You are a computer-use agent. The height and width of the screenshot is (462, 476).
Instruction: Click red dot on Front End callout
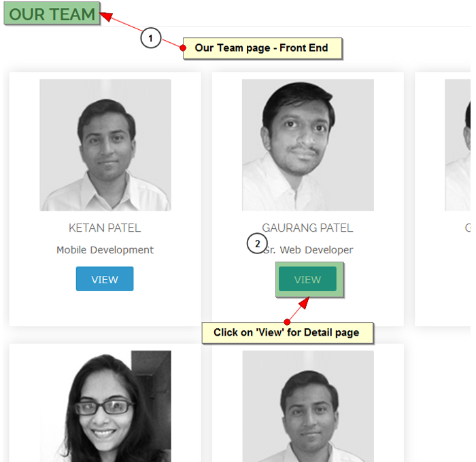tap(183, 48)
